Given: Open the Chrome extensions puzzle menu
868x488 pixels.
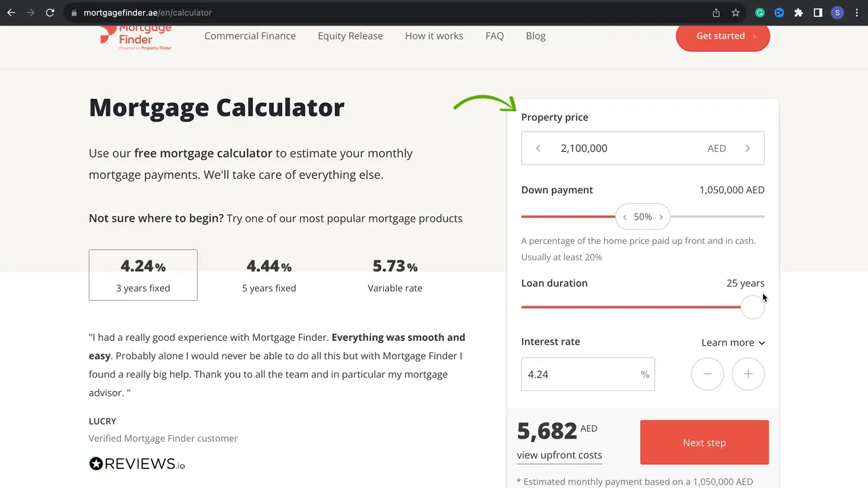Looking at the screenshot, I should tap(799, 13).
